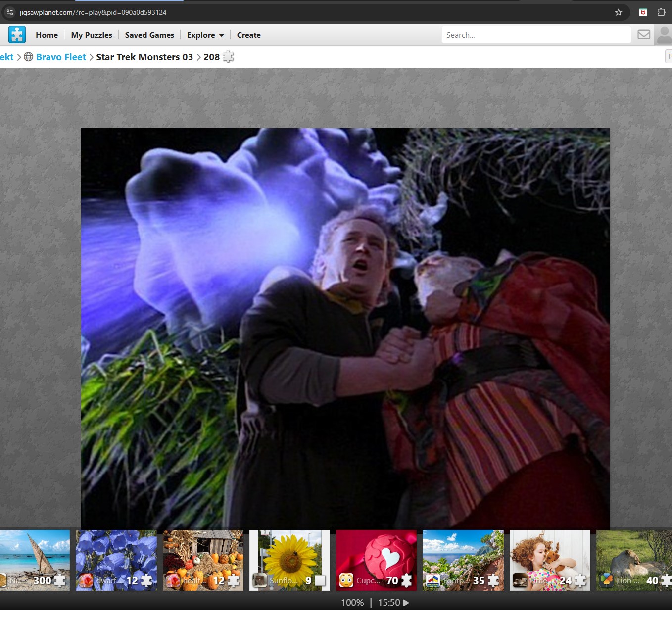The height and width of the screenshot is (619, 672).
Task: Open the girl with puppy 24-piece puzzle
Action: pos(550,560)
